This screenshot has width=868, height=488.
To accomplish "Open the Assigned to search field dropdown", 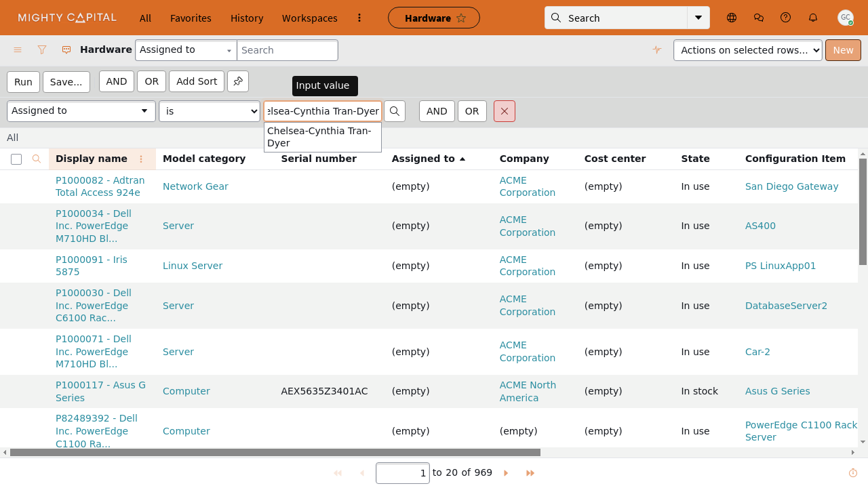I will click(186, 50).
